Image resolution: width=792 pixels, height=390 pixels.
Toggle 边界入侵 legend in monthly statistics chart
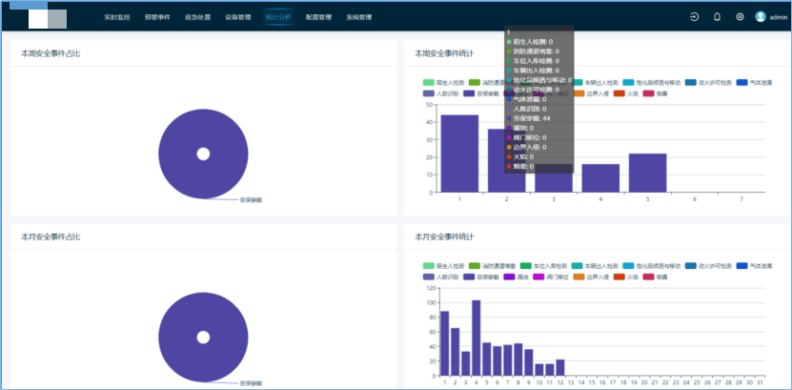(591, 277)
